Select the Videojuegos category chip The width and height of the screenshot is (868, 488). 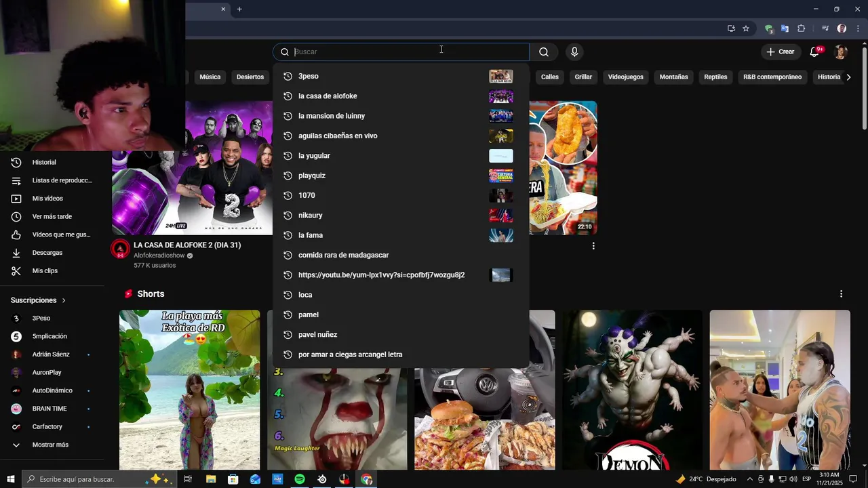tap(626, 77)
